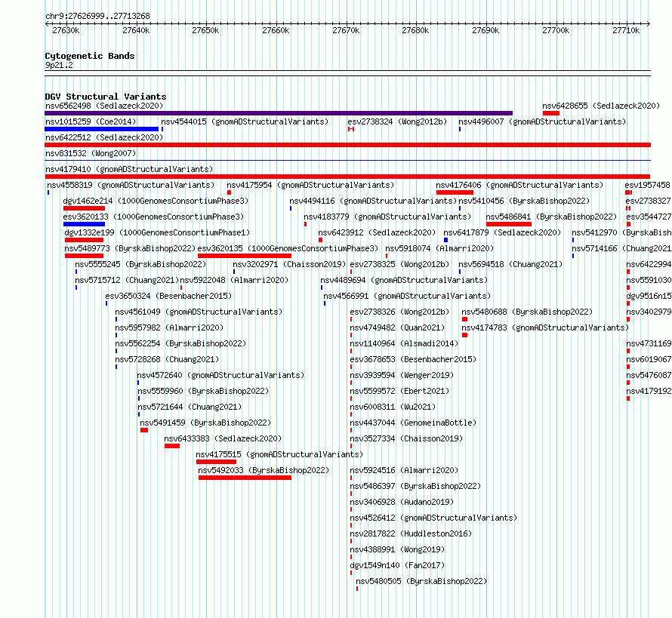This screenshot has width=672, height=618.
Task: Click nsv5918074 (Almarri2020) label
Action: click(439, 248)
